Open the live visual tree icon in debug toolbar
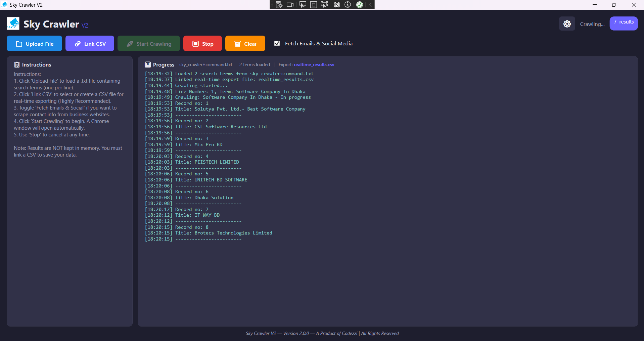This screenshot has height=341, width=644. [279, 5]
